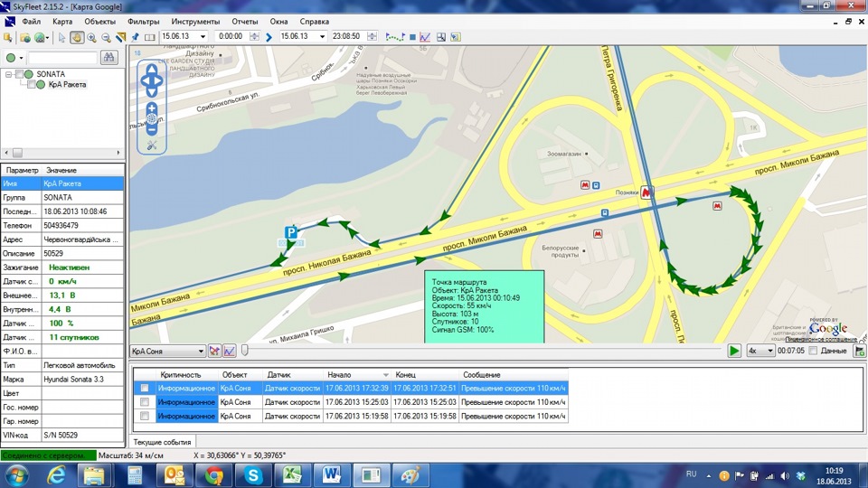Click the binoculars search button

(x=109, y=58)
